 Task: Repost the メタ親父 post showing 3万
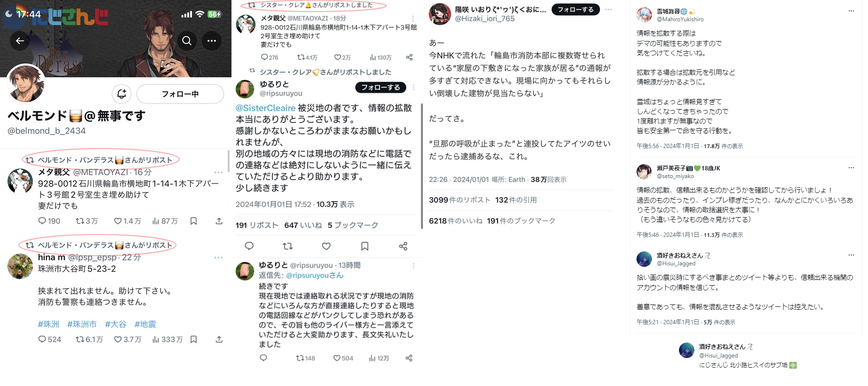[x=87, y=221]
